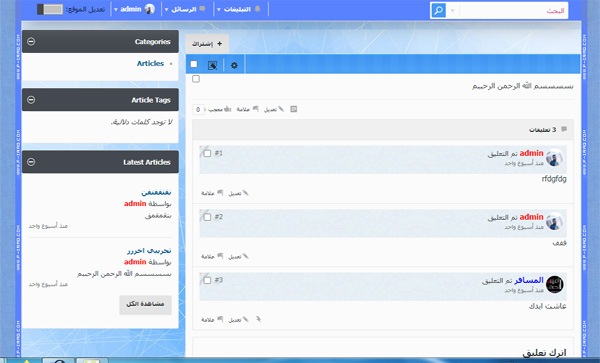Open the search options dropdown arrow

pos(453,11)
